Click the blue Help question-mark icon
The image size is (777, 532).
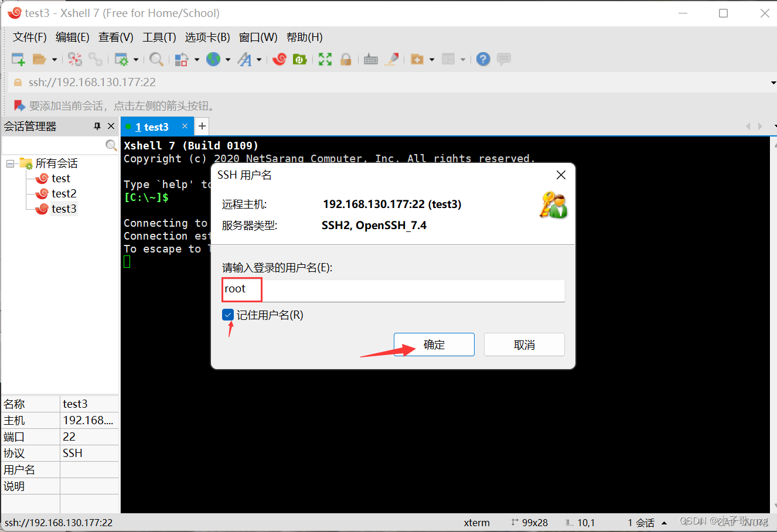[x=483, y=59]
